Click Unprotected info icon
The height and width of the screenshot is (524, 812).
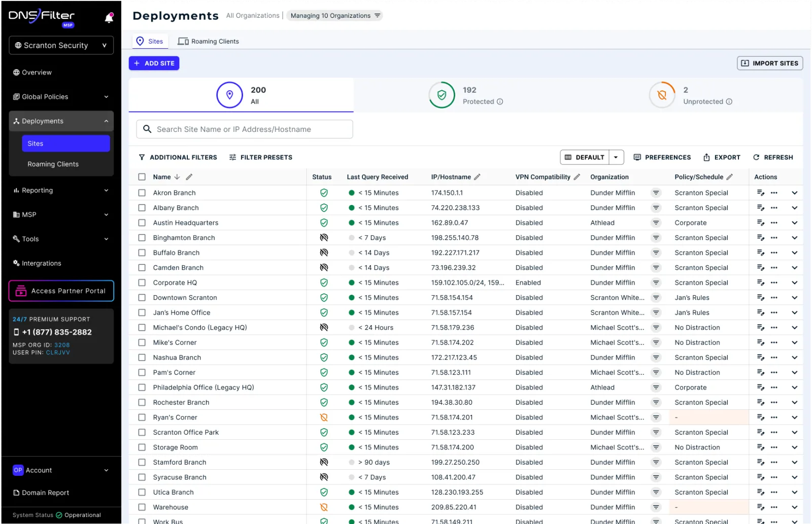click(729, 101)
